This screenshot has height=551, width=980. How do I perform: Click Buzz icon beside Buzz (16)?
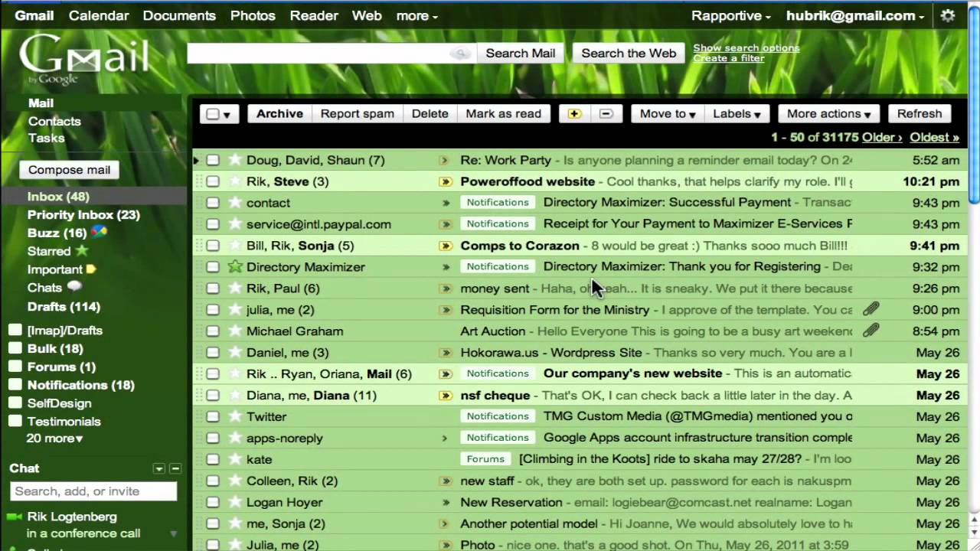(x=99, y=232)
